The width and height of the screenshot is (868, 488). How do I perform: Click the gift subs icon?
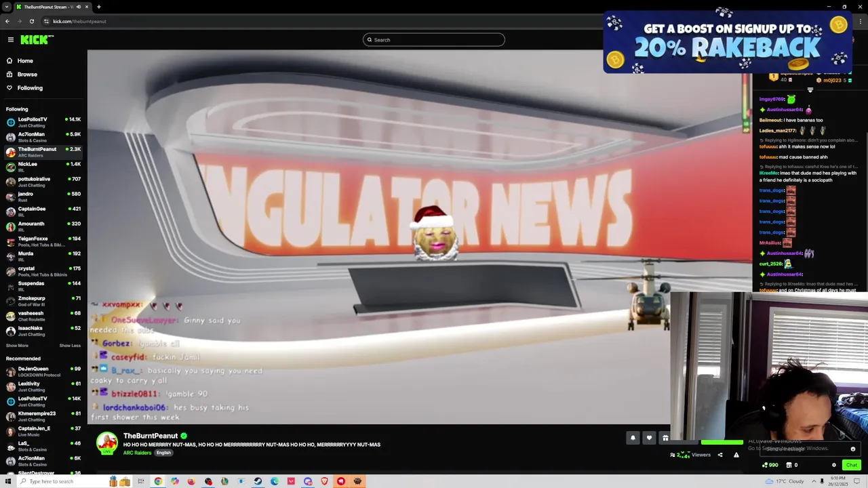point(665,438)
